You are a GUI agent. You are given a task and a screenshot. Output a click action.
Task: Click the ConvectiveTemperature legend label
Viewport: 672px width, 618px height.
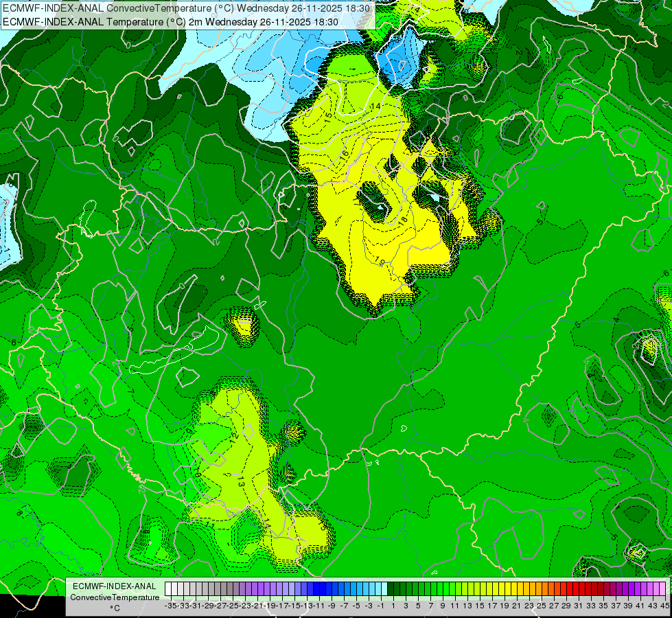pos(115,597)
